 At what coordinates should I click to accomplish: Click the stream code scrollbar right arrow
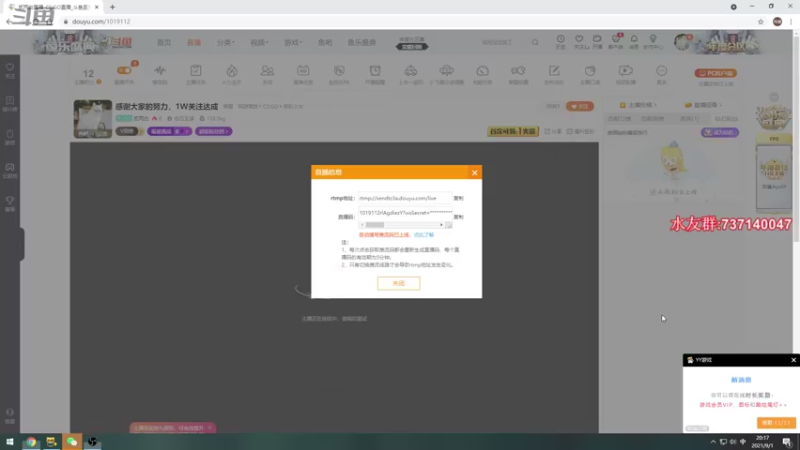[441, 225]
